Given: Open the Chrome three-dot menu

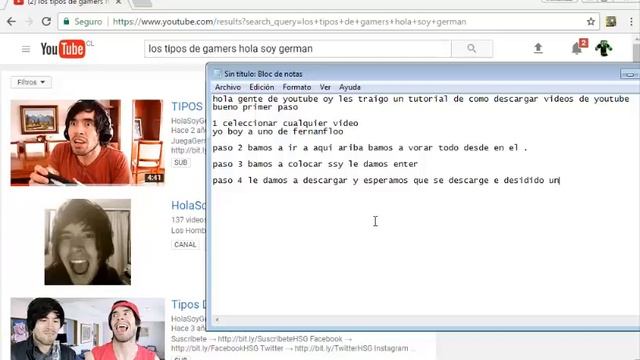Looking at the screenshot, I should [631, 22].
